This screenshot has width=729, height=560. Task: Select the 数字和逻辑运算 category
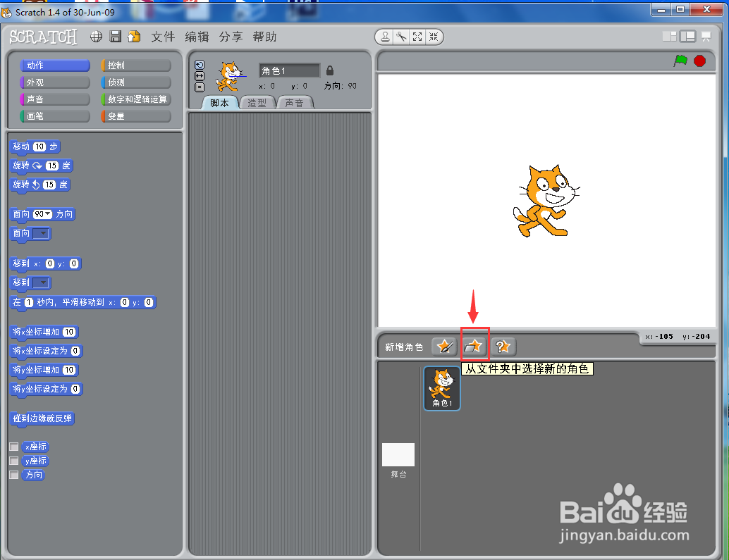point(136,99)
